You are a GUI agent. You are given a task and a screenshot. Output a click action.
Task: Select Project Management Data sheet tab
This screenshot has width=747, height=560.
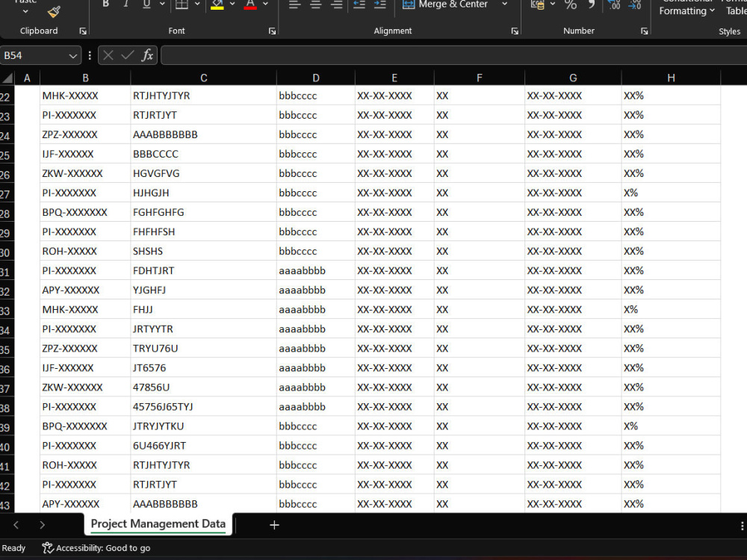click(x=158, y=524)
